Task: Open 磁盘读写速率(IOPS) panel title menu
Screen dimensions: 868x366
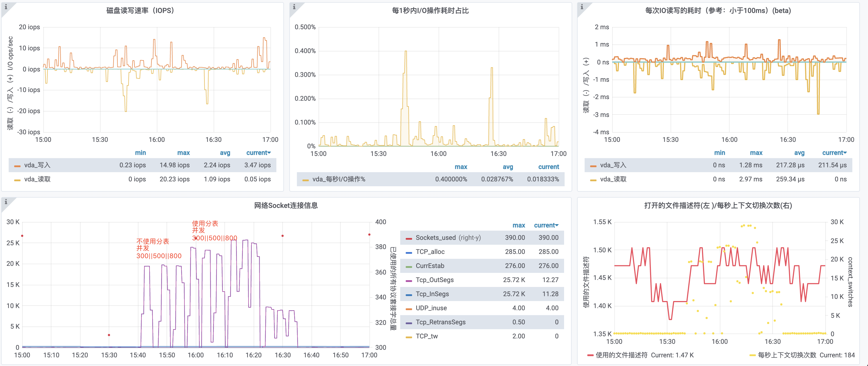Action: (140, 11)
